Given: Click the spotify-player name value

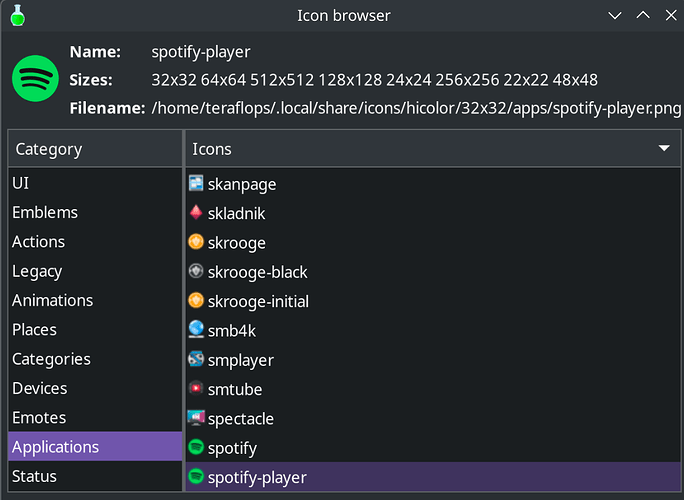Looking at the screenshot, I should [201, 52].
